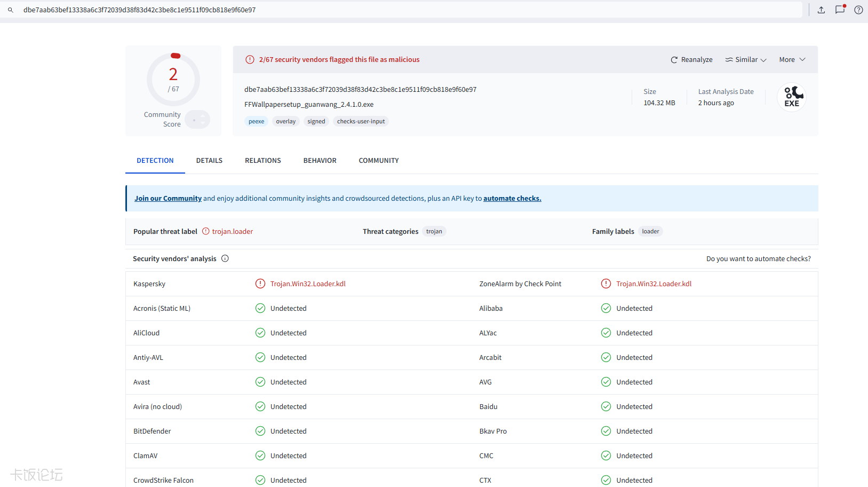
Task: Click the search magnifier icon
Action: pyautogui.click(x=10, y=10)
